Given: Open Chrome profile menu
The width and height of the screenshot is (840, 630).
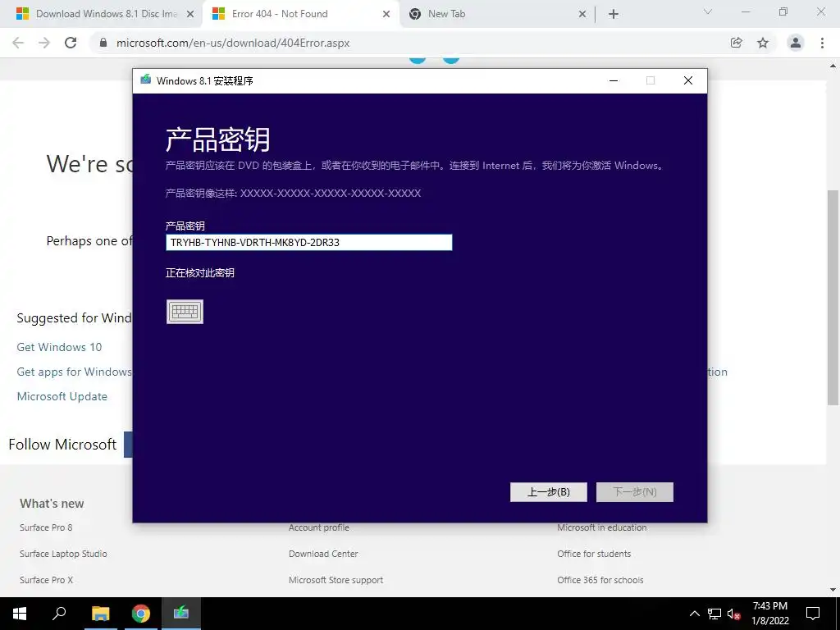Looking at the screenshot, I should coord(796,43).
